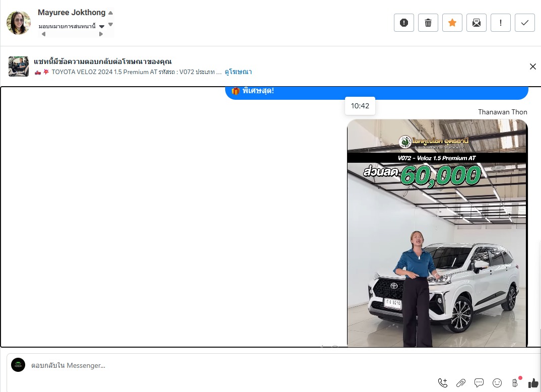The width and height of the screenshot is (541, 392).
Task: Close the ad reply banner
Action: coord(533,66)
